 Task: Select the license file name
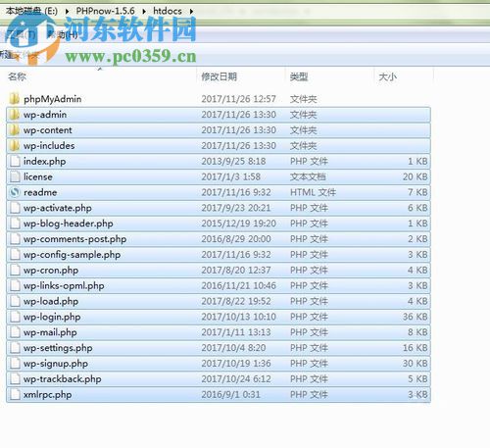[x=38, y=176]
